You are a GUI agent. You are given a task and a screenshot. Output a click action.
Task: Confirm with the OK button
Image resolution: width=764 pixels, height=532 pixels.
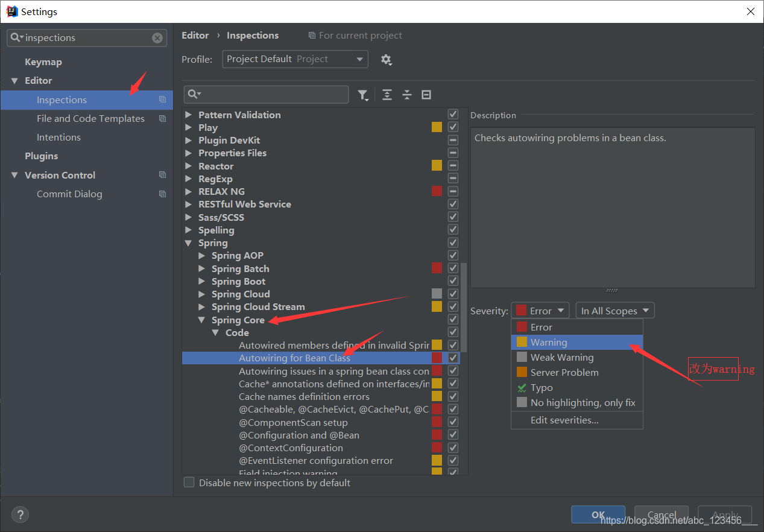coord(598,515)
